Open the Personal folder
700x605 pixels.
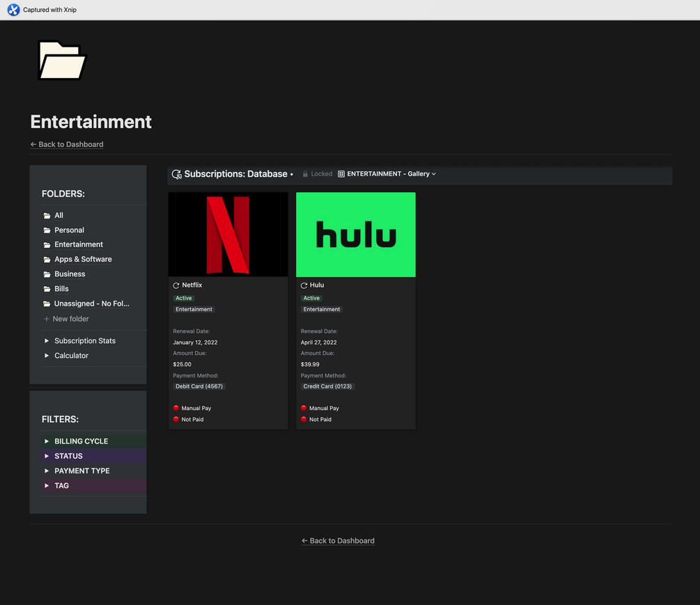[x=69, y=230]
